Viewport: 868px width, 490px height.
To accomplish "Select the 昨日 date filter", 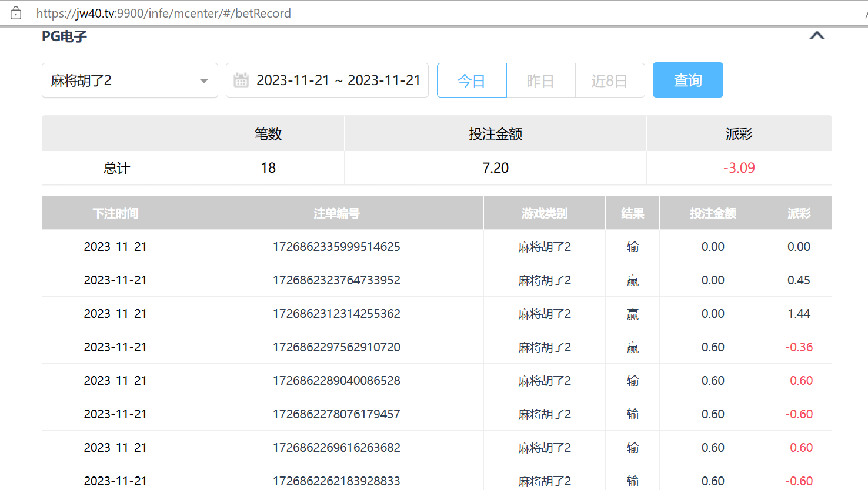I will [540, 80].
